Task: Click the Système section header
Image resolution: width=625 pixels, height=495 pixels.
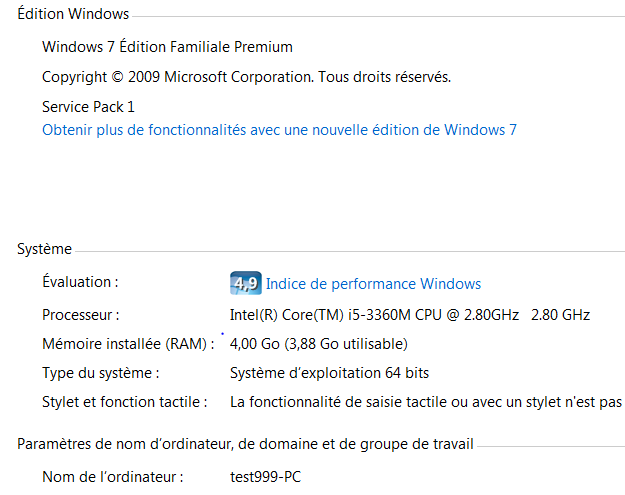Action: click(44, 249)
